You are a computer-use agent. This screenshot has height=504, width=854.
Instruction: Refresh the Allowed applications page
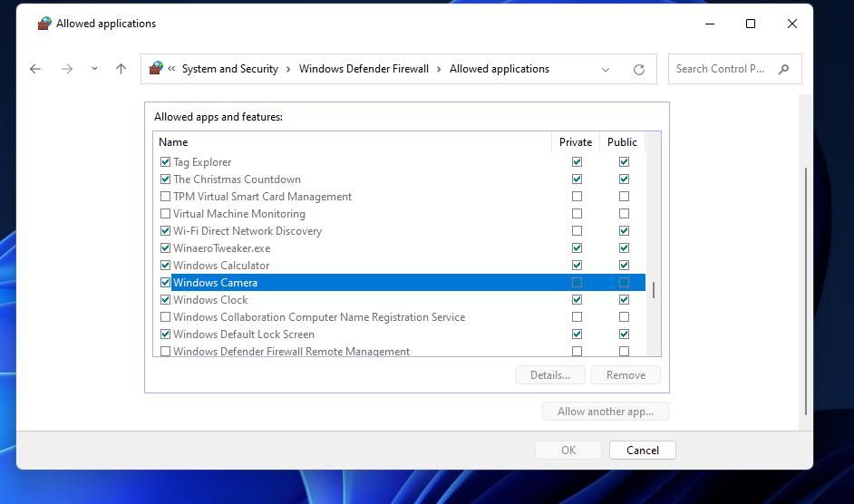pos(639,69)
